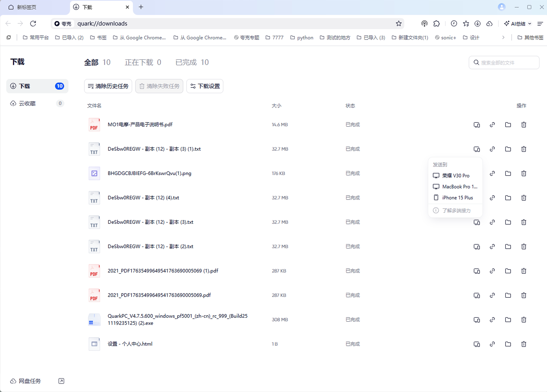
Task: Delete the 设置 - 个人中心.html download
Action: point(524,344)
